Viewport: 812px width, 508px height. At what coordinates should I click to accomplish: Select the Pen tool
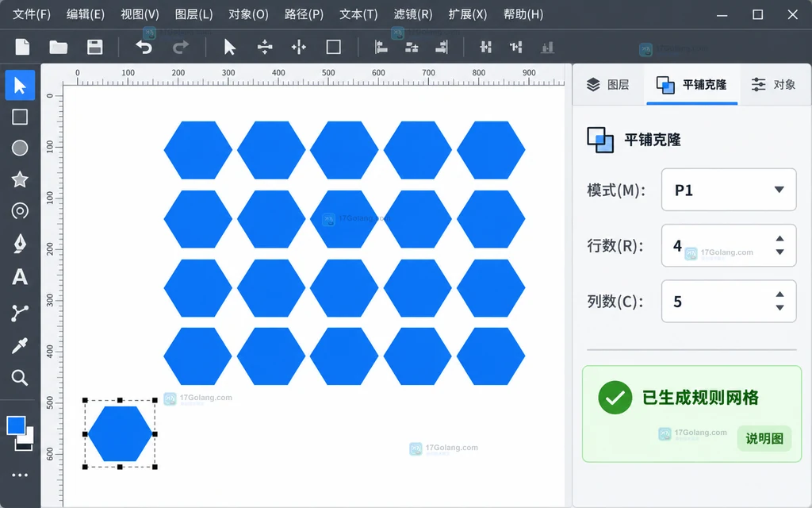20,243
